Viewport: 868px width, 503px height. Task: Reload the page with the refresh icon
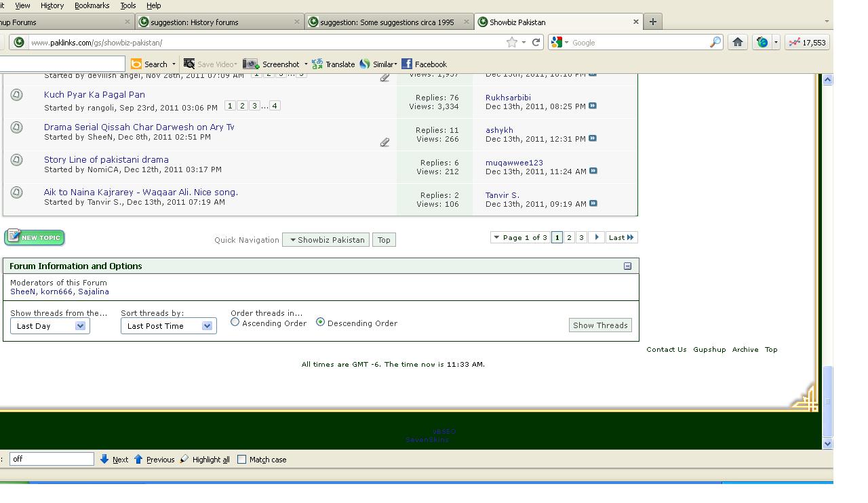point(536,42)
